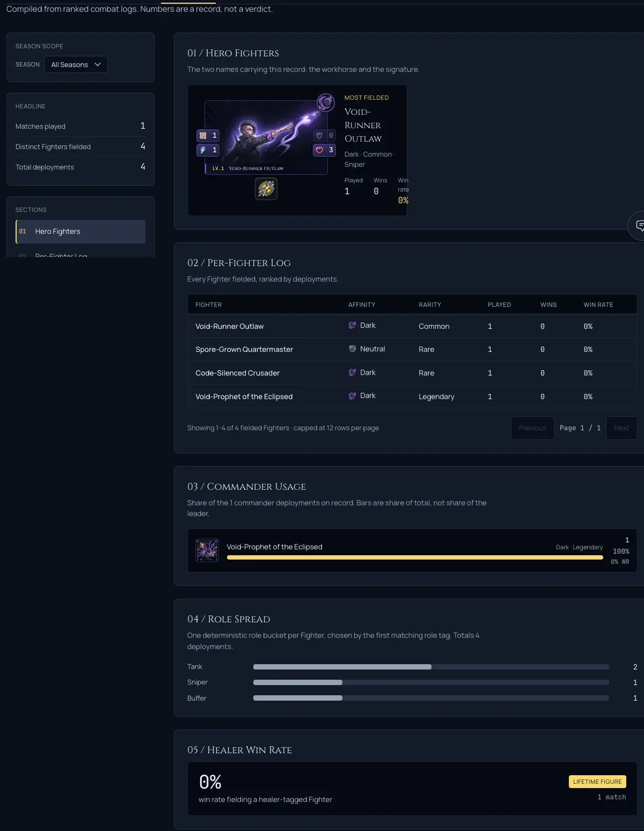
Task: Click the Lifetime Figure badge
Action: [597, 782]
